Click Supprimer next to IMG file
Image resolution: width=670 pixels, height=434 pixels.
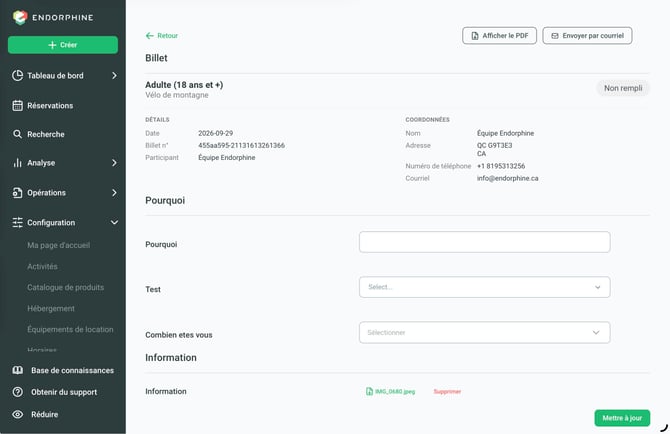coord(447,391)
